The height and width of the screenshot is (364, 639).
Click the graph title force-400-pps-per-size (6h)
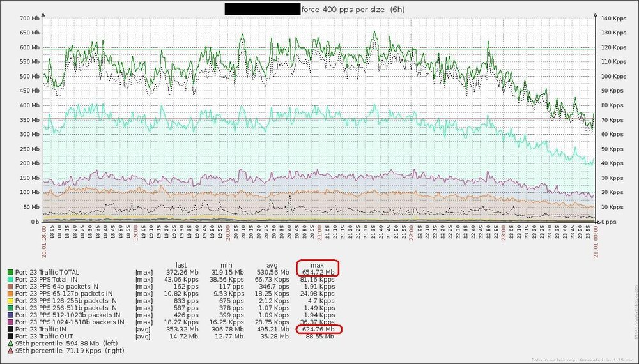(352, 10)
